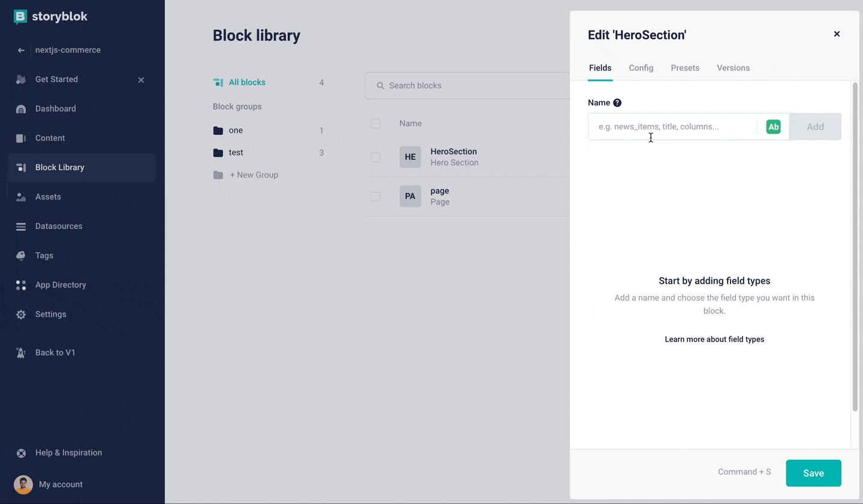
Task: Click the folder icon for group test
Action: 218,153
